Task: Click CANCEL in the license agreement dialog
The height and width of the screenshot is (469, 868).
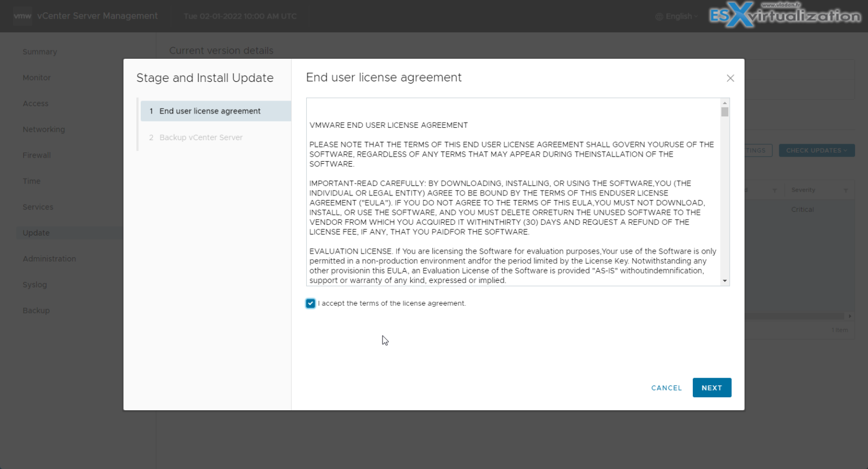Action: tap(666, 388)
